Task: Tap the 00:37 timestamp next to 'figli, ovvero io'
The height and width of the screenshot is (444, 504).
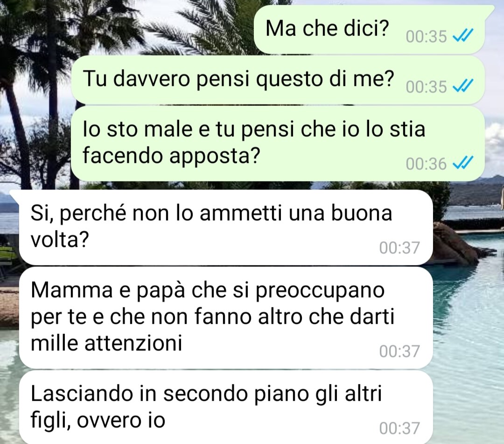Action: (x=399, y=428)
